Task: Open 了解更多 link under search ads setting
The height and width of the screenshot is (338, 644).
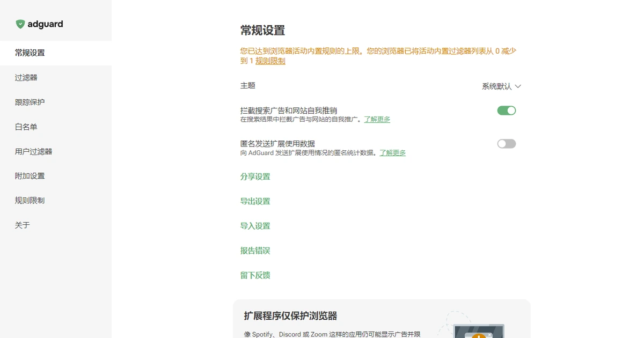Action: click(377, 120)
